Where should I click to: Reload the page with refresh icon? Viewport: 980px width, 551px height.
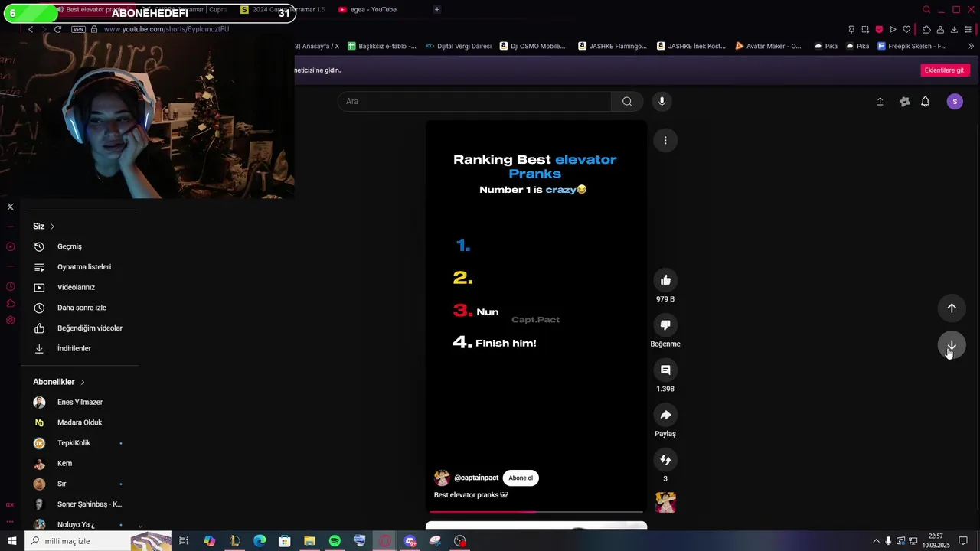(57, 29)
